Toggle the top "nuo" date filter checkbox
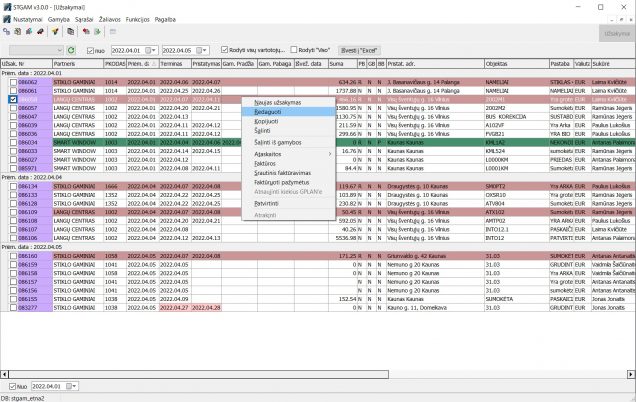This screenshot has width=636, height=402. (x=88, y=49)
